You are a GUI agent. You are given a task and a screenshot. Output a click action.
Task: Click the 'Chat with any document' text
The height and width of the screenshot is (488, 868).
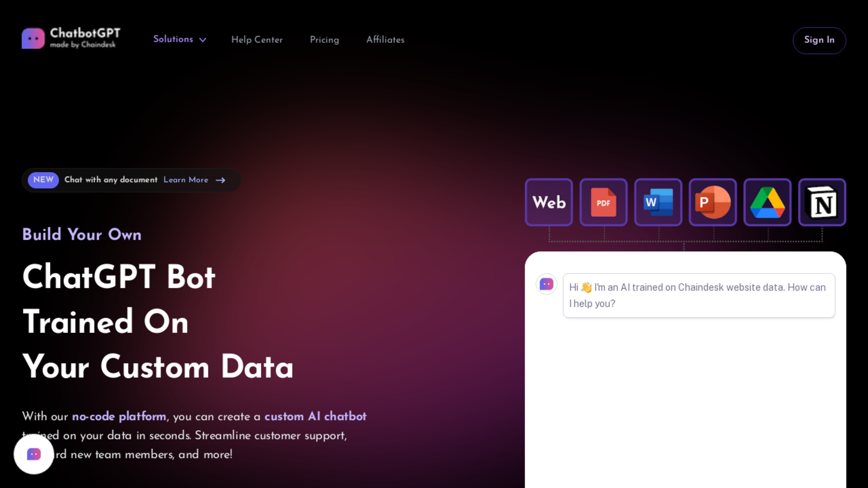point(111,180)
